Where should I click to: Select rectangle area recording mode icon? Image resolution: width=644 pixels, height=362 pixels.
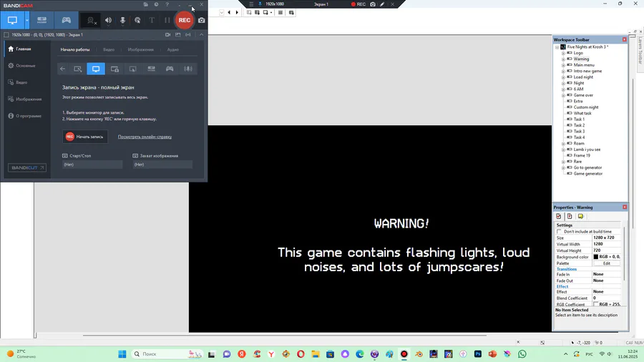(77, 69)
